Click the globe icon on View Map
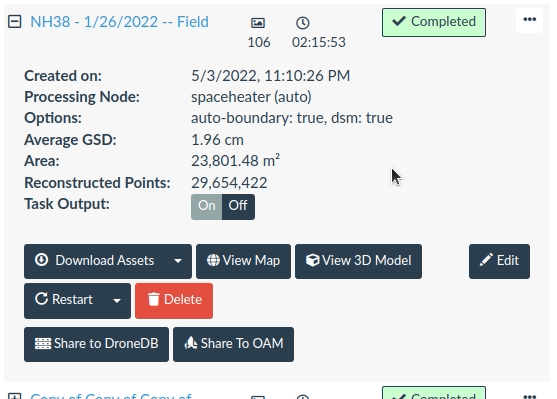Viewport: 557px width, 399px height. (x=213, y=260)
